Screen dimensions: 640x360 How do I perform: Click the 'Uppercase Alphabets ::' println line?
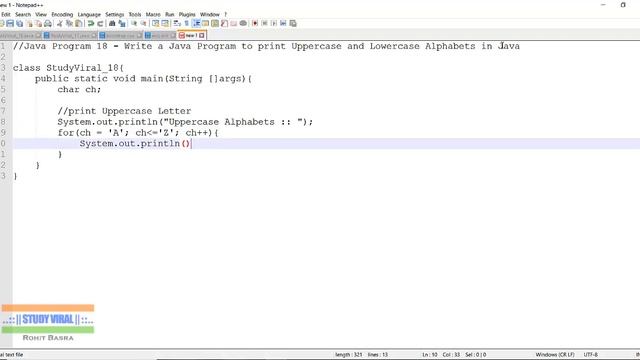pos(185,122)
